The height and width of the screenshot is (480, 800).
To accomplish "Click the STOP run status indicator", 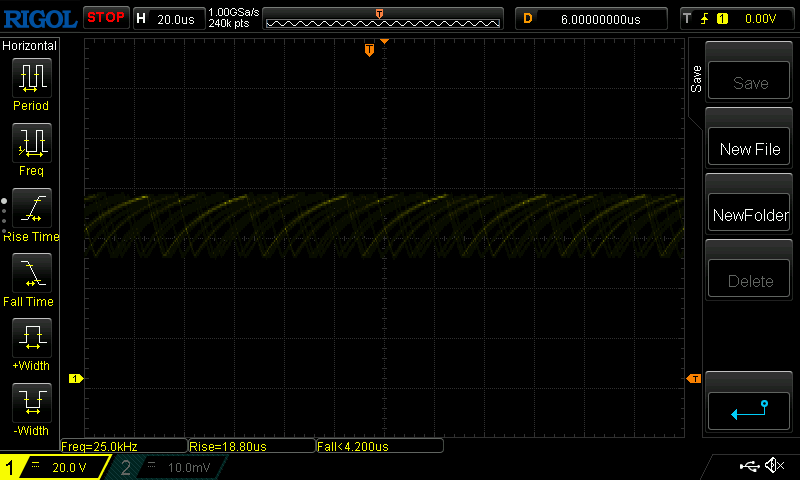I will pos(105,18).
